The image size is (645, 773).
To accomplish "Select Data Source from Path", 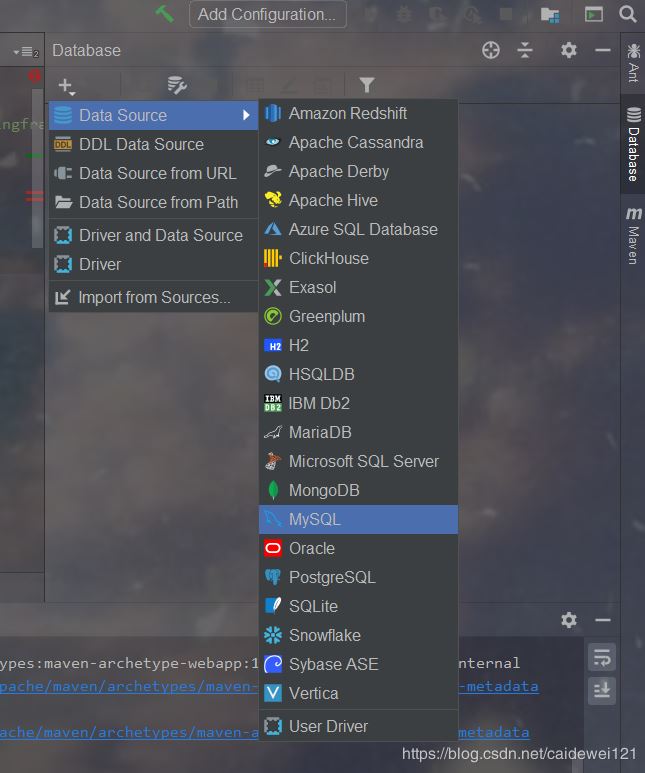I will (154, 202).
